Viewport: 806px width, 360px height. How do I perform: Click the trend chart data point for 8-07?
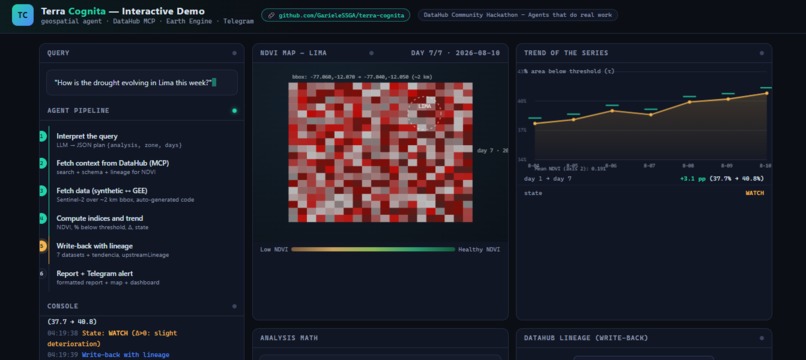pos(651,115)
